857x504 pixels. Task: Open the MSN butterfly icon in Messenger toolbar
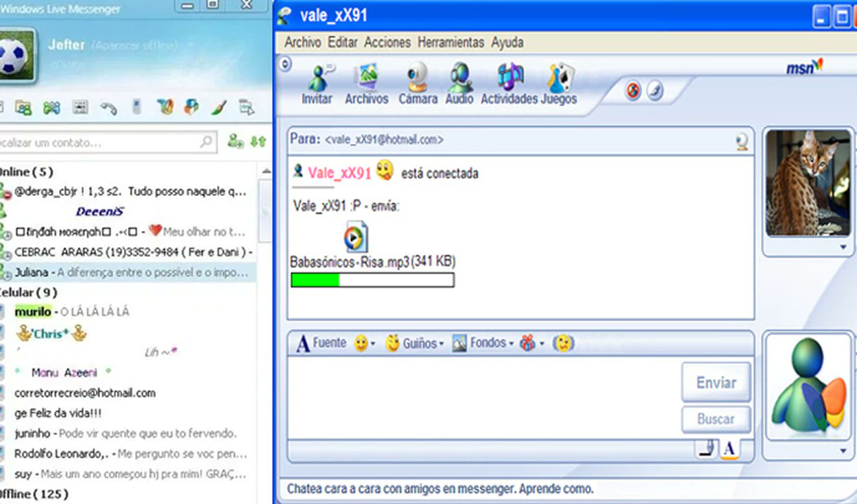(x=165, y=107)
